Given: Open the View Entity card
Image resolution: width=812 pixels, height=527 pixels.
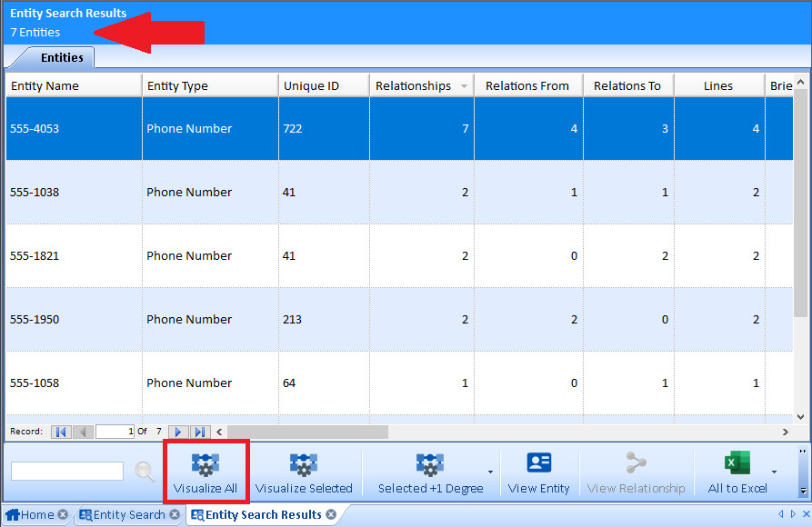Looking at the screenshot, I should (538, 473).
